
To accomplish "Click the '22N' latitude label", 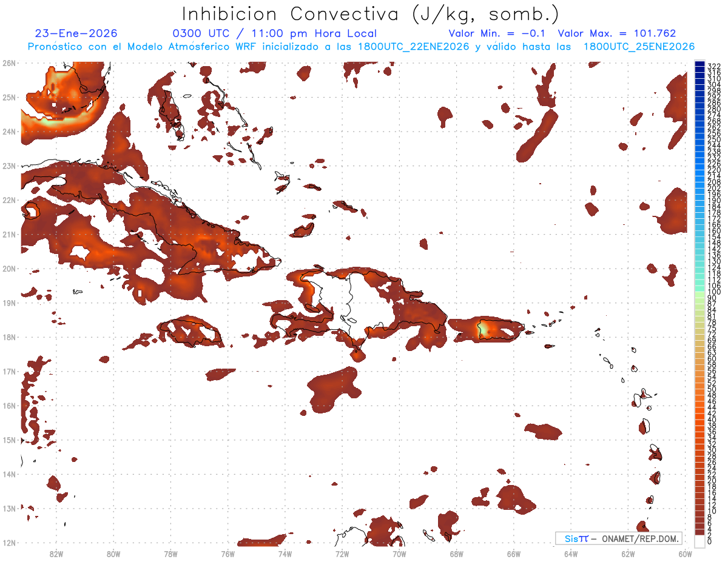I will coord(8,200).
